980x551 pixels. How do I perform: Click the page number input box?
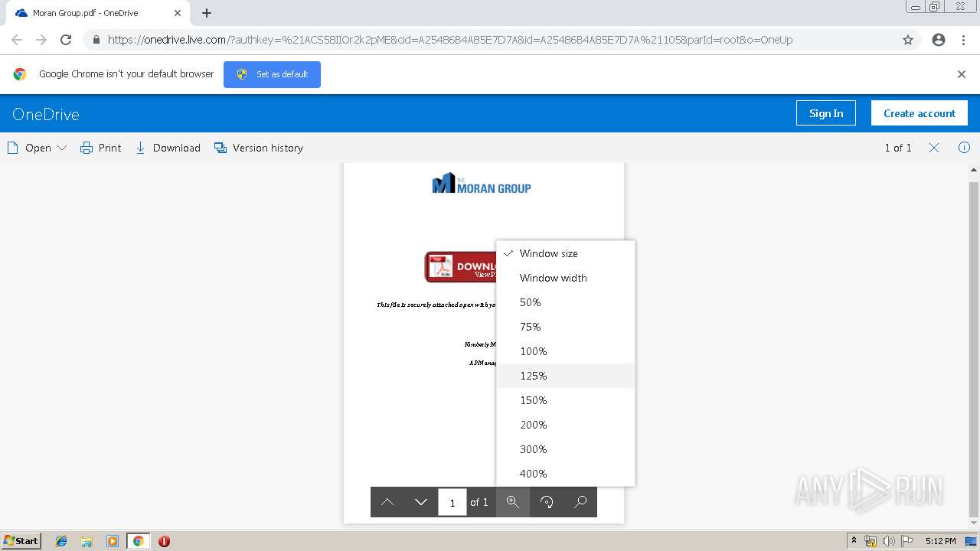[x=452, y=502]
